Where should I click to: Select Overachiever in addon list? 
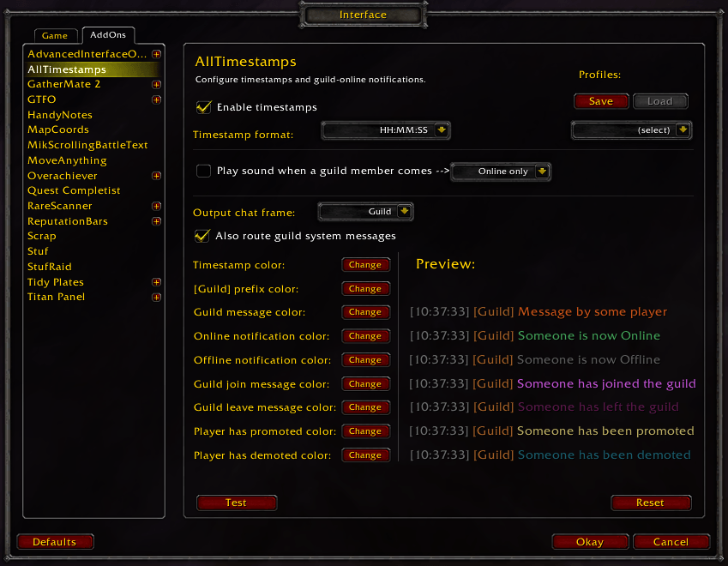[63, 176]
